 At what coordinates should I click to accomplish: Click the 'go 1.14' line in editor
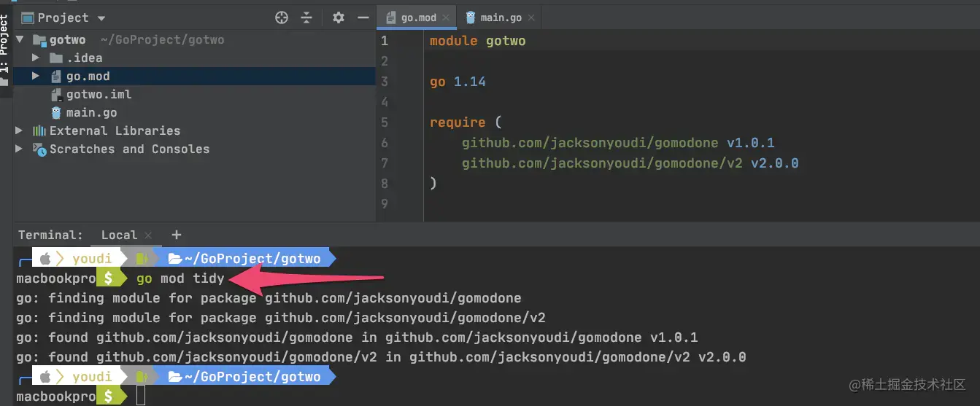point(458,82)
